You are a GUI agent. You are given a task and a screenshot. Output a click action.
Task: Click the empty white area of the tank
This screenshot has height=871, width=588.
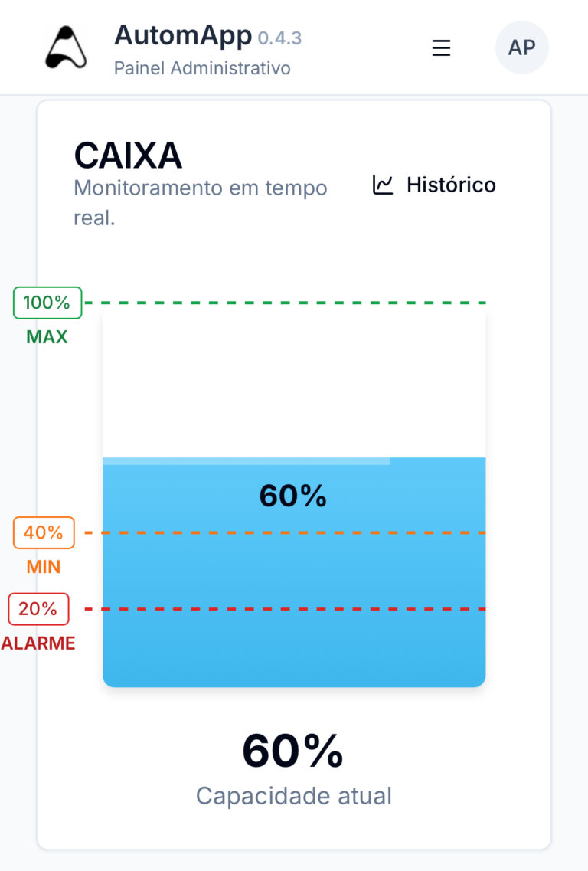[x=294, y=383]
